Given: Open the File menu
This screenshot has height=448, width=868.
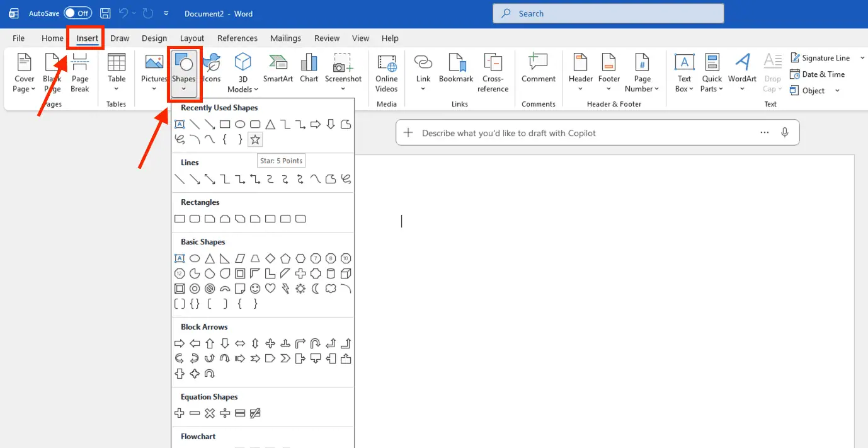Looking at the screenshot, I should click(x=19, y=38).
